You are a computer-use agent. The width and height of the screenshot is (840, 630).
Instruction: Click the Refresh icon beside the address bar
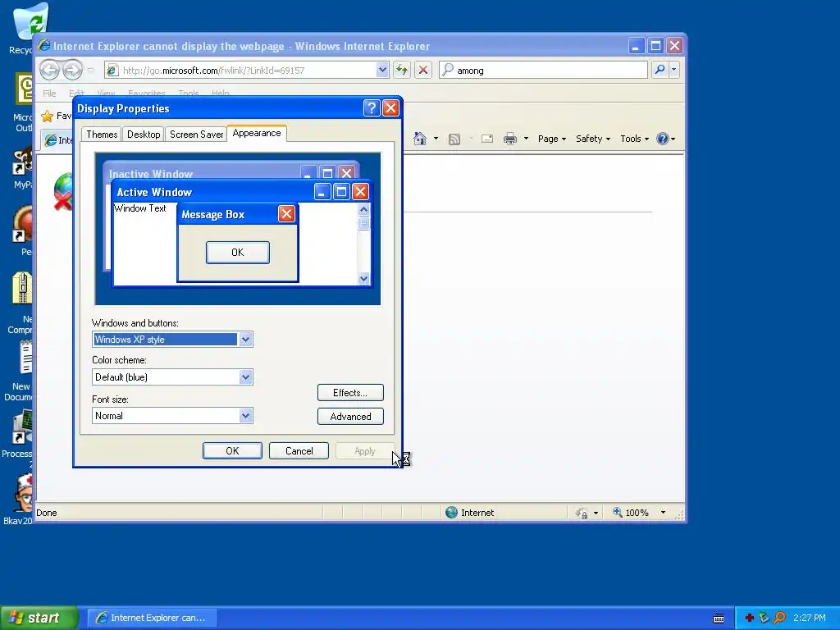pos(402,70)
